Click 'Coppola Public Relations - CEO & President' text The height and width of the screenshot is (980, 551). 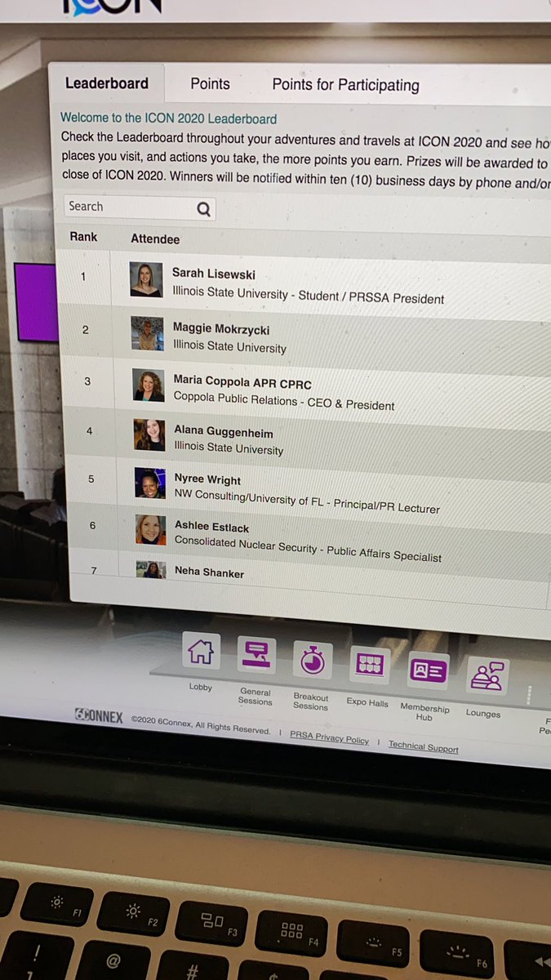284,400
